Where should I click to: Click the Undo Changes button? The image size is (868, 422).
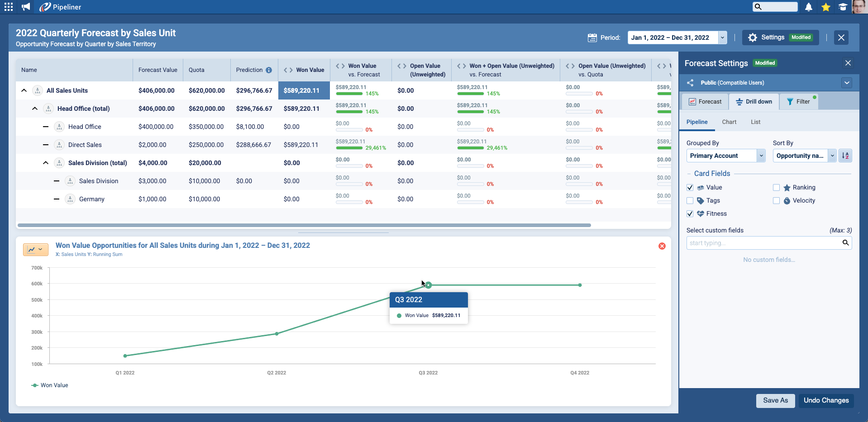(x=826, y=400)
